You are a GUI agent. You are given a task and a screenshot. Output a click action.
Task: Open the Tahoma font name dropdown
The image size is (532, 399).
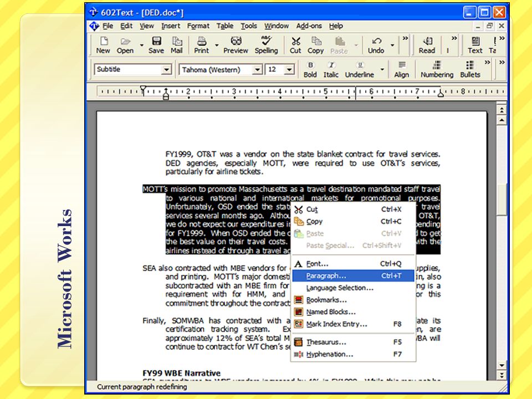point(258,70)
